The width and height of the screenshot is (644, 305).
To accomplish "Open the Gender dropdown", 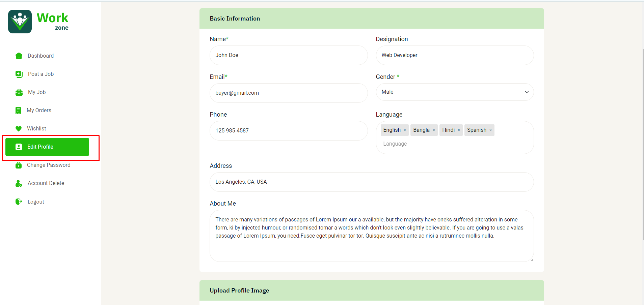I will pos(454,92).
